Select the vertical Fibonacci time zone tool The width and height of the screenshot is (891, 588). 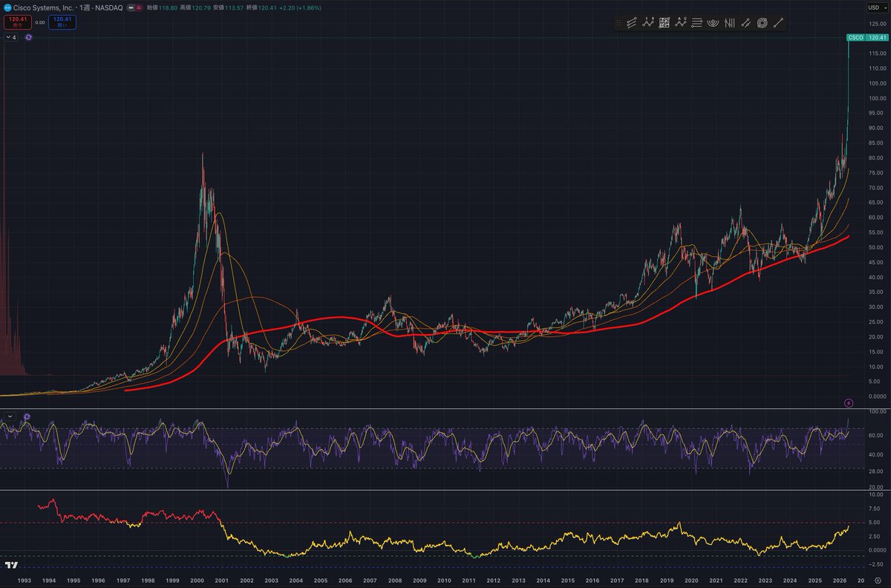(x=729, y=23)
